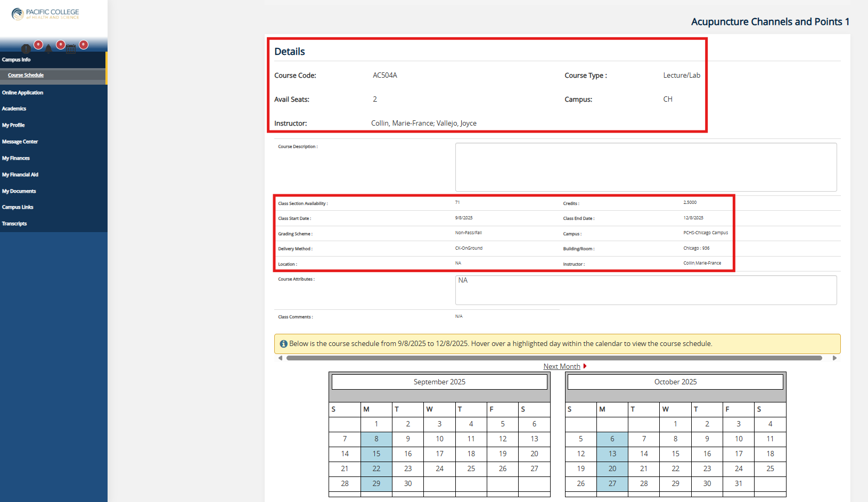Click the Pacific College logo

45,14
